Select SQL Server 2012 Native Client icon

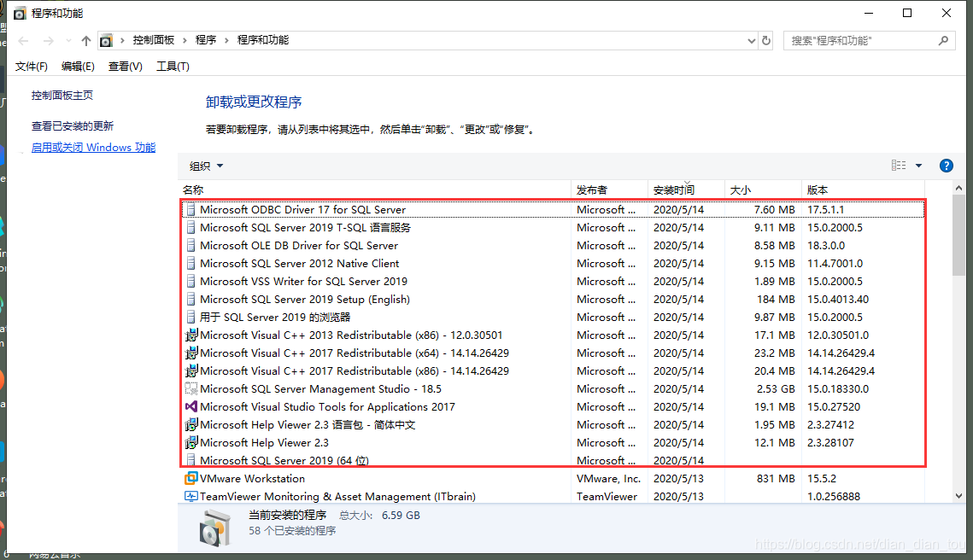coord(190,264)
